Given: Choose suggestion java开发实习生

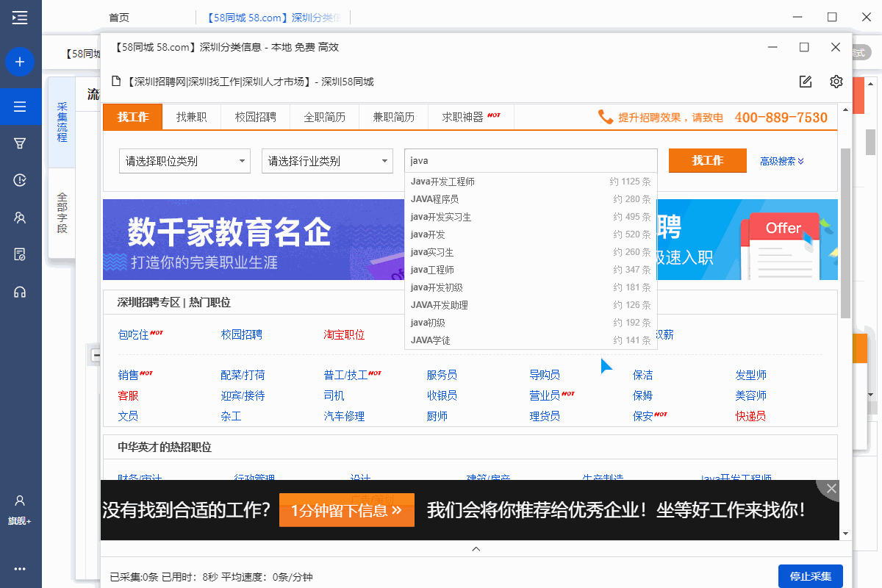Looking at the screenshot, I should pos(531,217).
